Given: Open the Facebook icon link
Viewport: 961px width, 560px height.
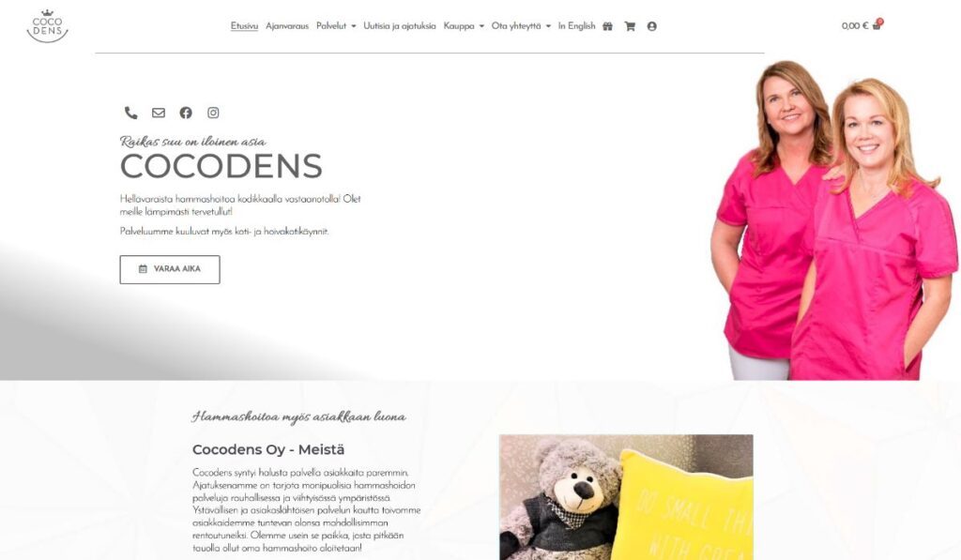Looking at the screenshot, I should 186,113.
